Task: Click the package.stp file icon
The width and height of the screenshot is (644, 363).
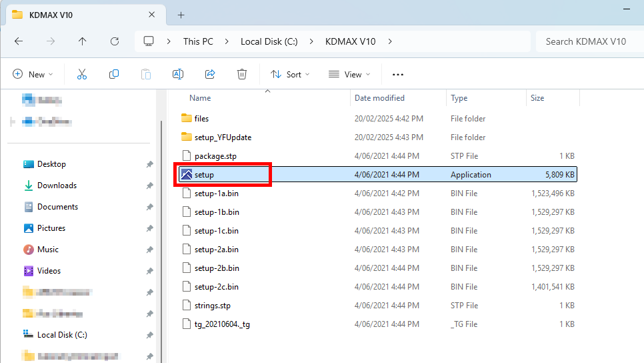Action: click(187, 155)
